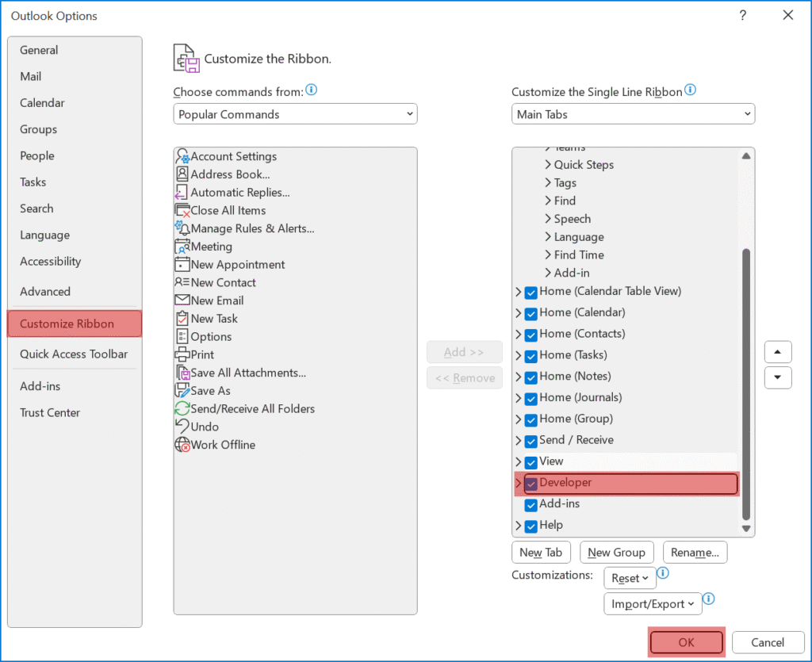Click the Work Offline globe icon

click(x=182, y=445)
